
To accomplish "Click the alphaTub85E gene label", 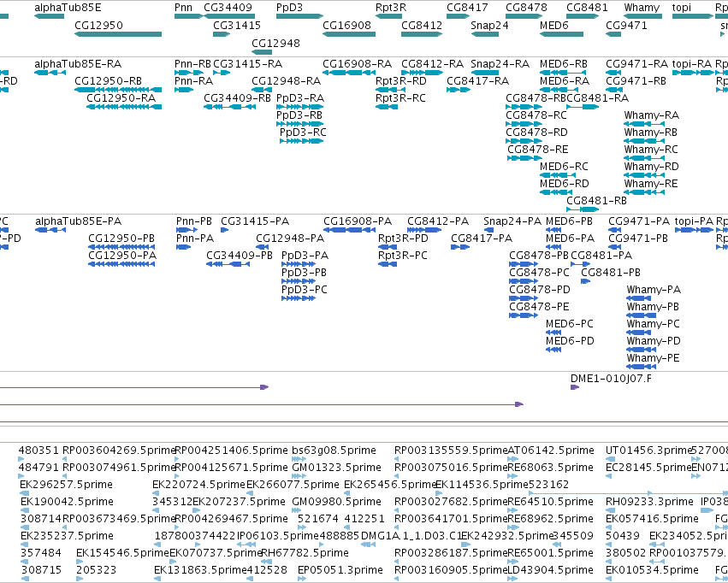I will [68, 8].
